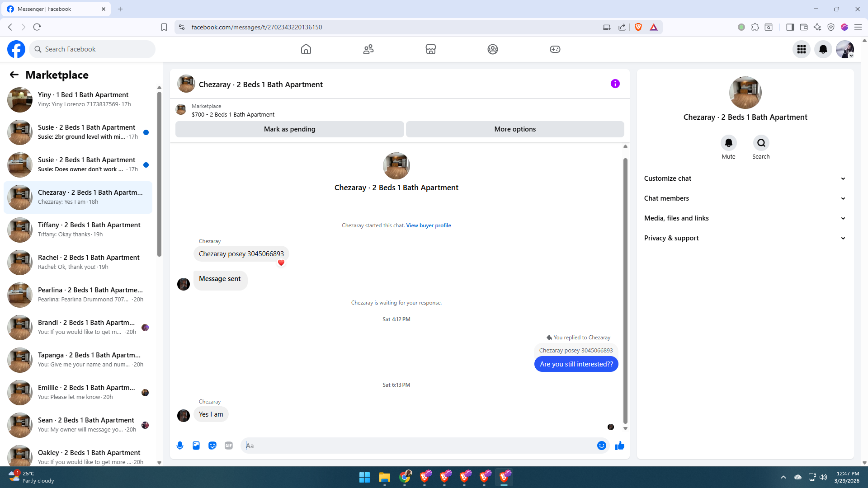
Task: Expand Media, files and links section
Action: (x=745, y=218)
